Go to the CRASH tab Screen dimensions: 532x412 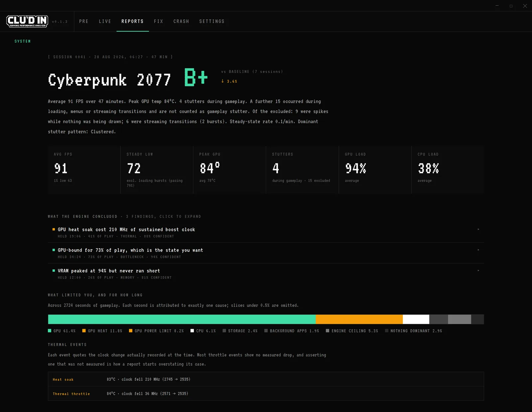click(181, 21)
